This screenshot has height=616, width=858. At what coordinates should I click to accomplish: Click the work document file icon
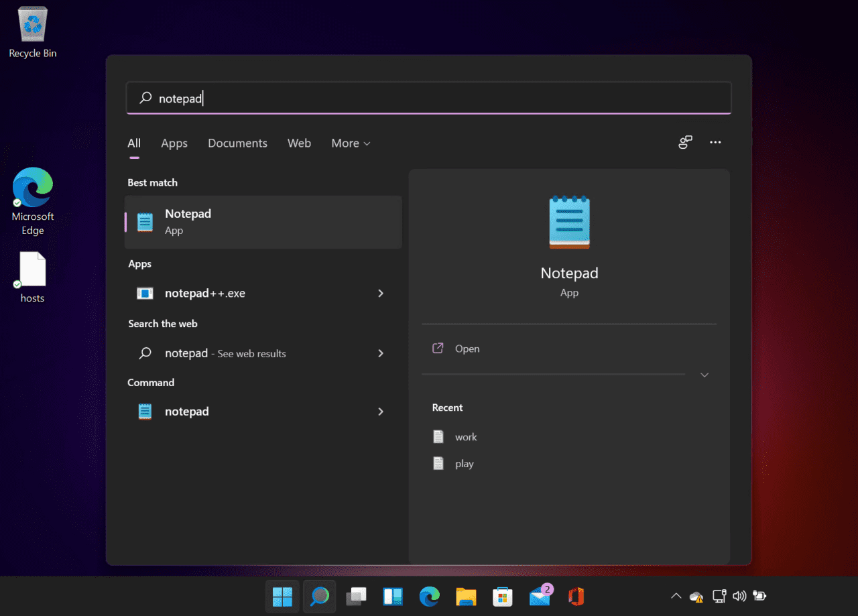coord(438,436)
